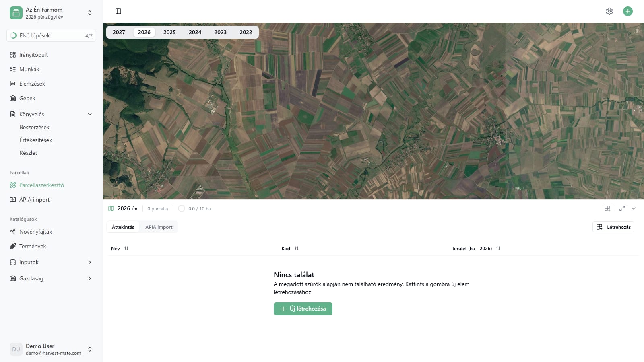644x362 pixels.
Task: Go to Munkák tasks page
Action: click(51, 69)
